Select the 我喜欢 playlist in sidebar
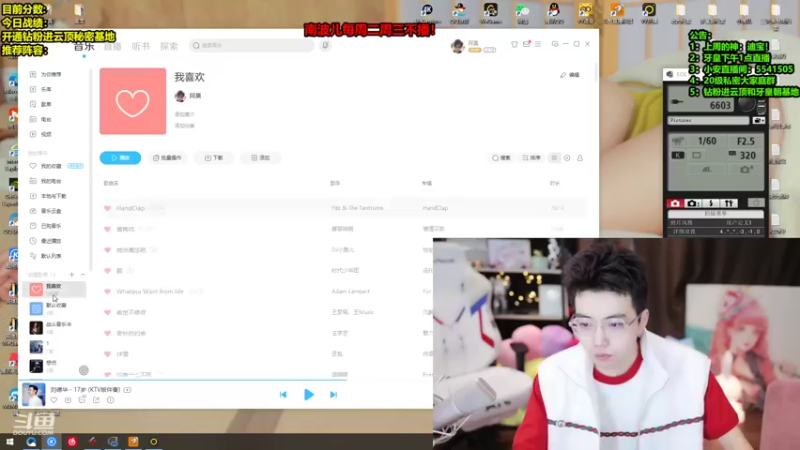The image size is (800, 450). [55, 289]
